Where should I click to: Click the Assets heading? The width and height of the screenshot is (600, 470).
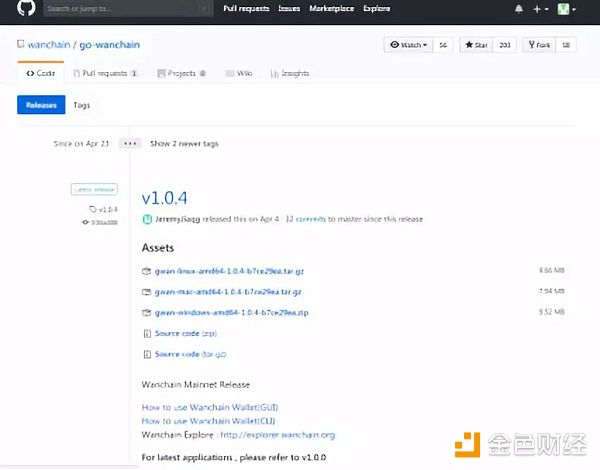tap(158, 248)
